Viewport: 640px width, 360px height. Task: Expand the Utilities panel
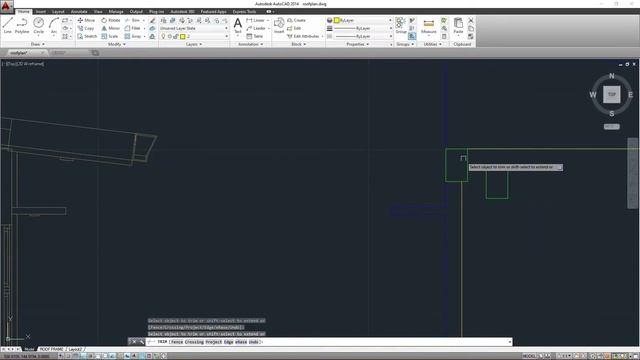click(x=432, y=44)
